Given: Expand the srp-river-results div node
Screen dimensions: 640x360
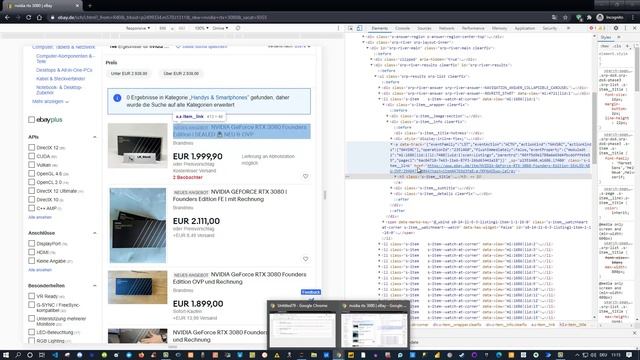Looking at the screenshot, I should coord(371,65).
